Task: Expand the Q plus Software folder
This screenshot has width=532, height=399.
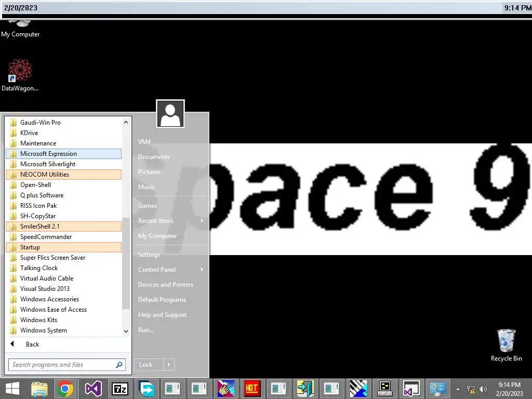Action: click(x=64, y=195)
